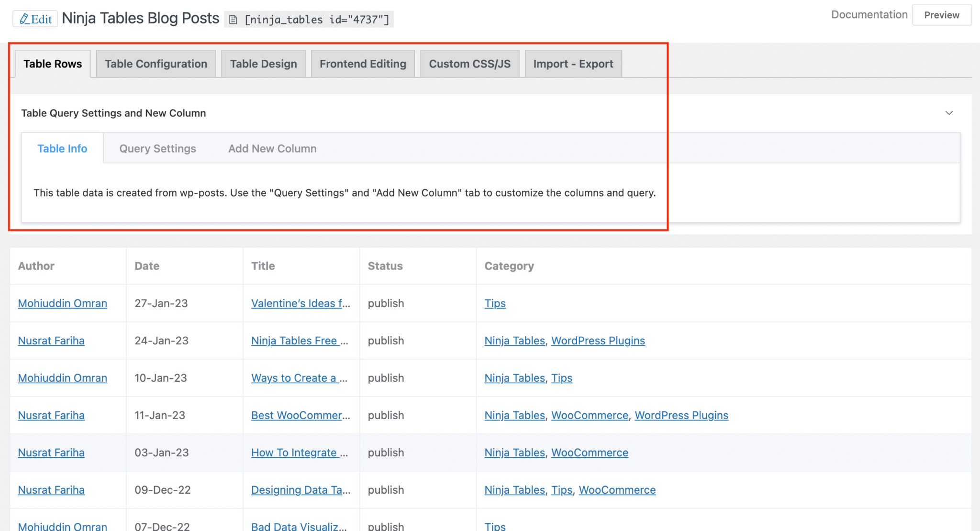This screenshot has height=531, width=980.
Task: Click the Date column header
Action: point(147,266)
